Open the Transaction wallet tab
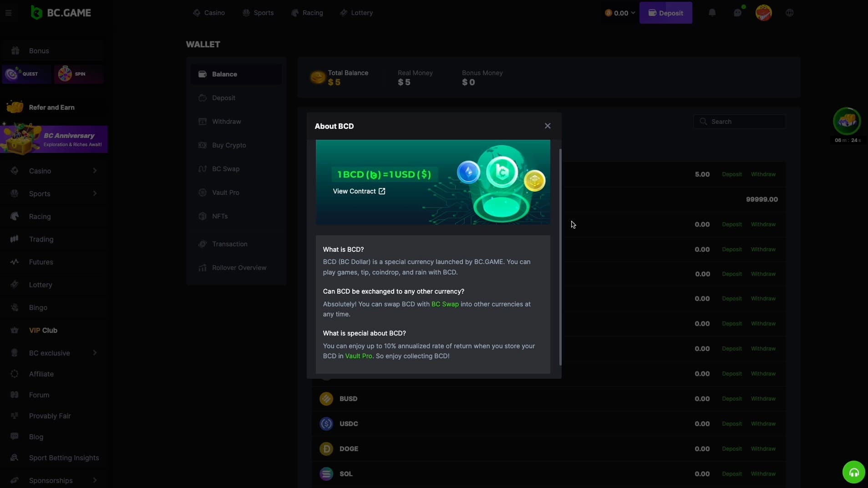This screenshot has width=868, height=488. pyautogui.click(x=236, y=244)
